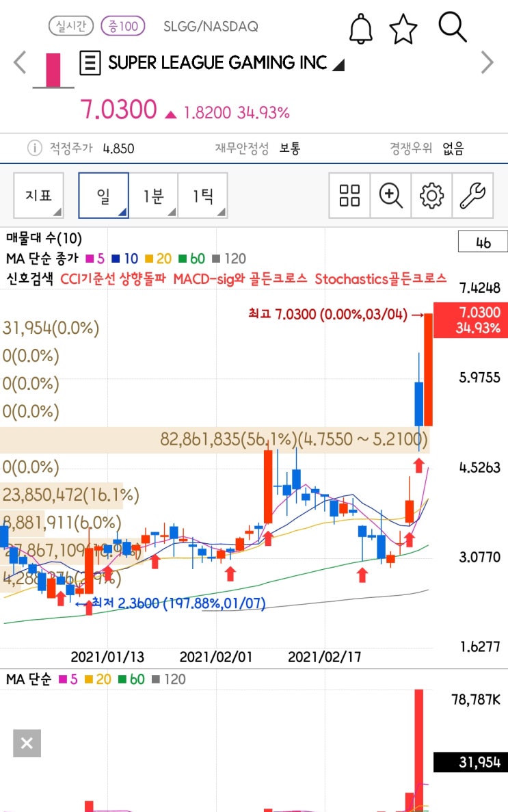Tap the 적정주가 4.850 value
This screenshot has height=812, width=508.
(x=118, y=148)
